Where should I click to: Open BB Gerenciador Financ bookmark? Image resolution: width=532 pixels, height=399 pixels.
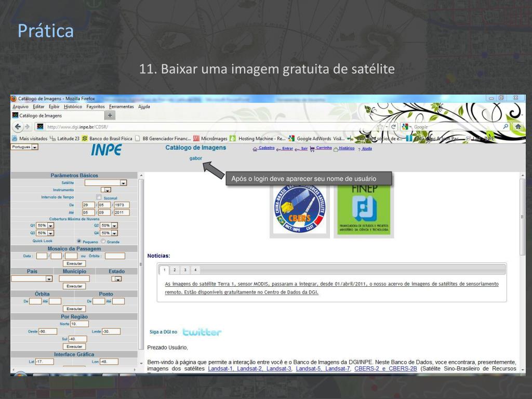163,138
